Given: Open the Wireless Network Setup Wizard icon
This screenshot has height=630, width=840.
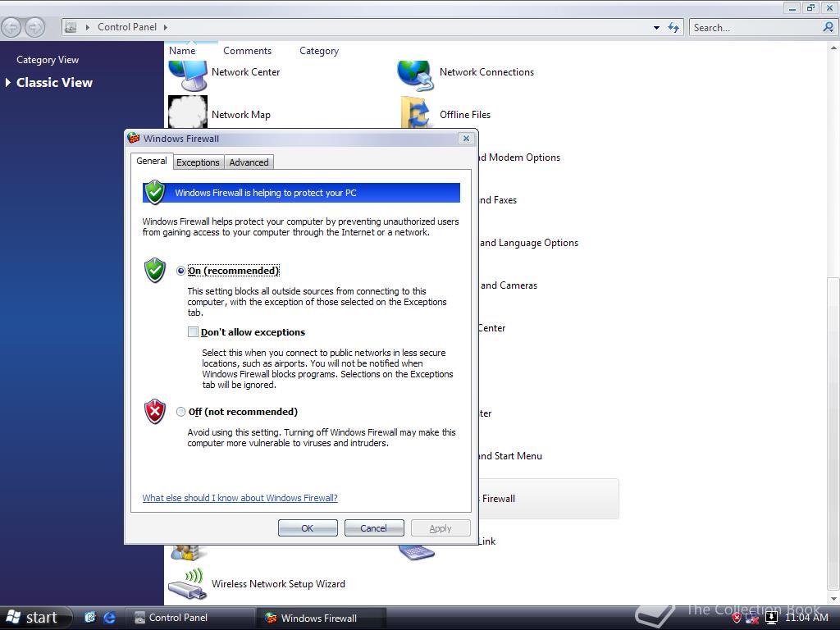Looking at the screenshot, I should (187, 584).
